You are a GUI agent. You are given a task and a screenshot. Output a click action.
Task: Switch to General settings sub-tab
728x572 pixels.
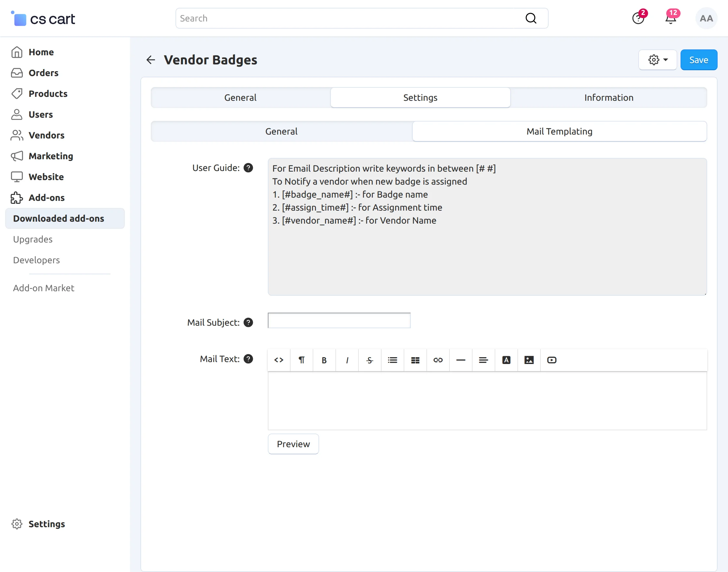click(281, 131)
